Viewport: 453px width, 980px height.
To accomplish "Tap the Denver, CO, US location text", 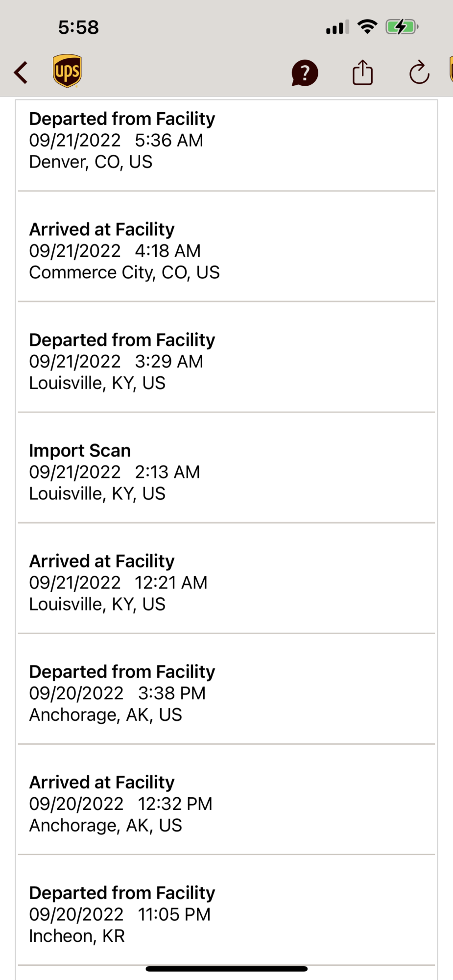I will [x=91, y=162].
